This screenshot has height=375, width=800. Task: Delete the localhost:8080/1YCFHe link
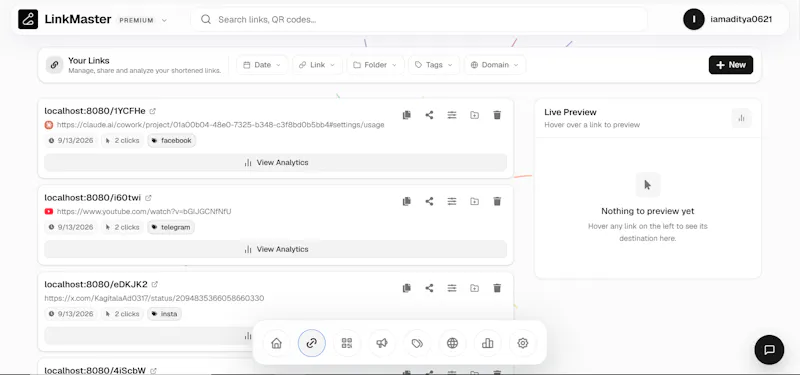(x=497, y=115)
